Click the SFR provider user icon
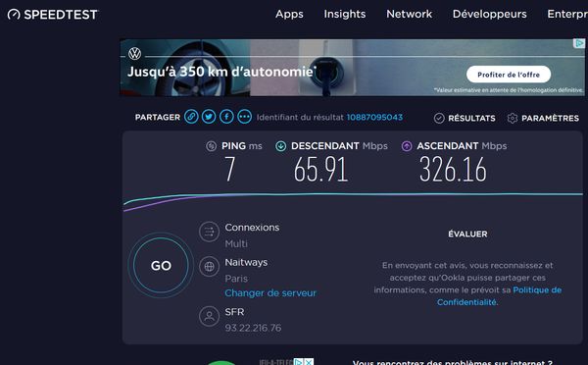Image resolution: width=588 pixels, height=365 pixels. (x=210, y=316)
